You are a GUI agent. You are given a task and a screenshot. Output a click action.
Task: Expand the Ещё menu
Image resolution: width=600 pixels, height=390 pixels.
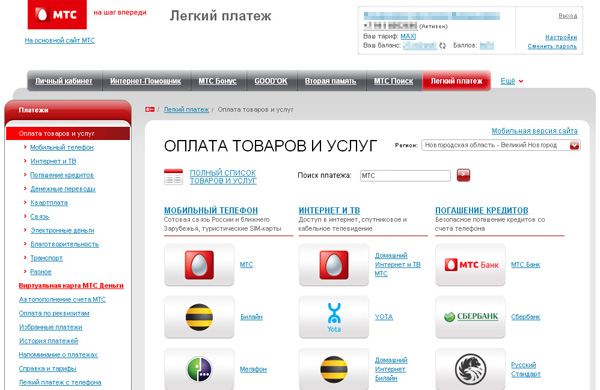tap(512, 81)
